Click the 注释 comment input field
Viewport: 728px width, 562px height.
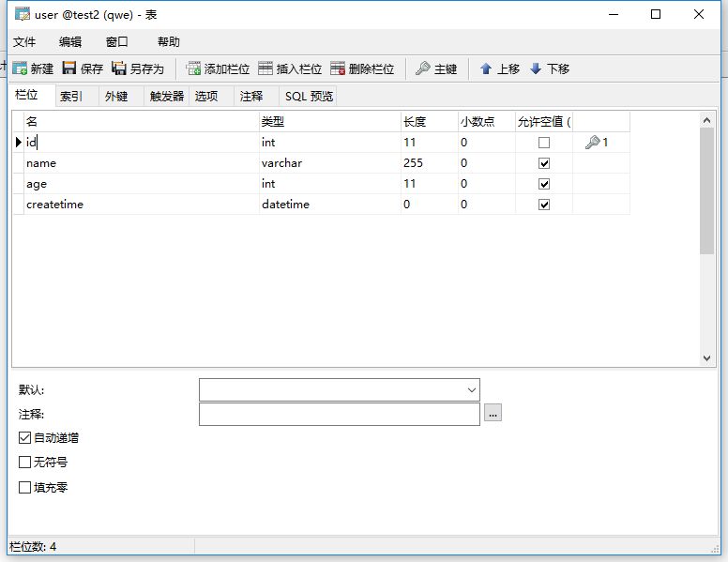tap(339, 414)
